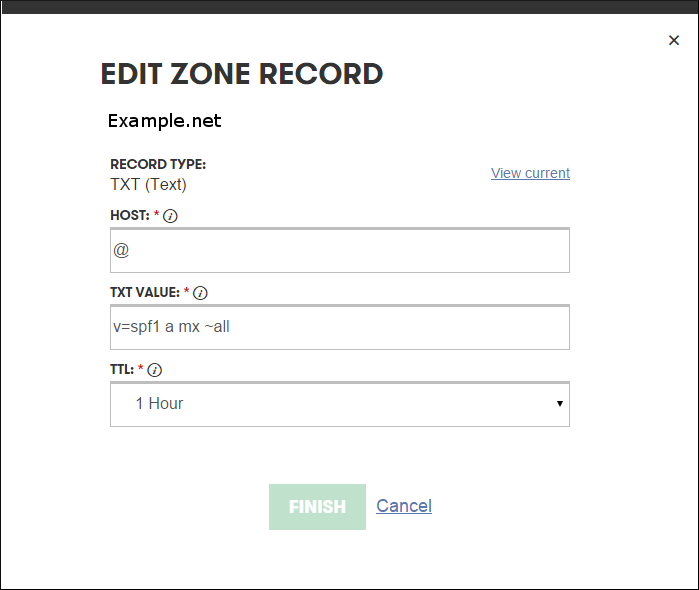
Task: Click the RECORD TYPE: label
Action: click(158, 164)
